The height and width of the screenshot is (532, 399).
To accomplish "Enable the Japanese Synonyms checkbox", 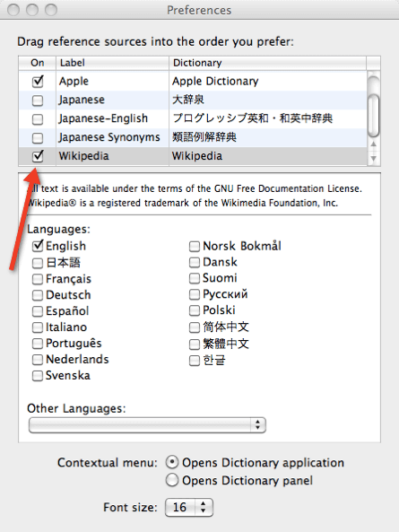I will point(38,138).
